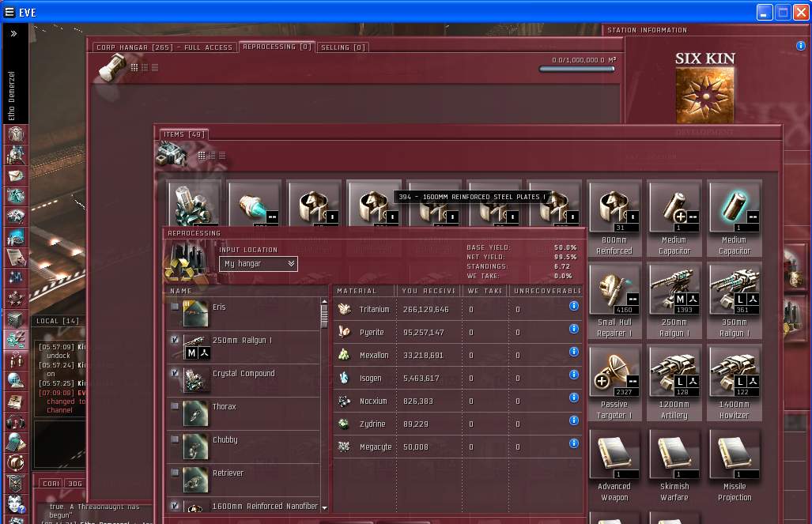Viewport: 812px width, 524px height.
Task: Show info for Megacyte material
Action: [574, 443]
